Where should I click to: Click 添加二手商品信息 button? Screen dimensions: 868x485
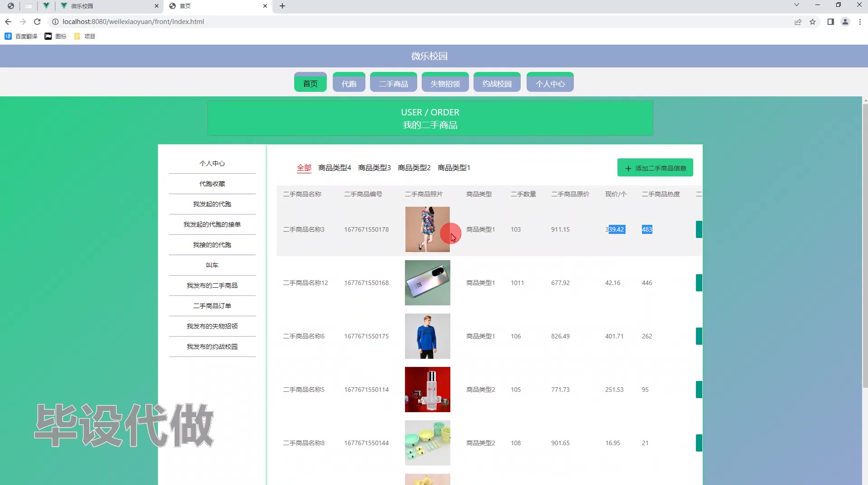click(x=655, y=168)
